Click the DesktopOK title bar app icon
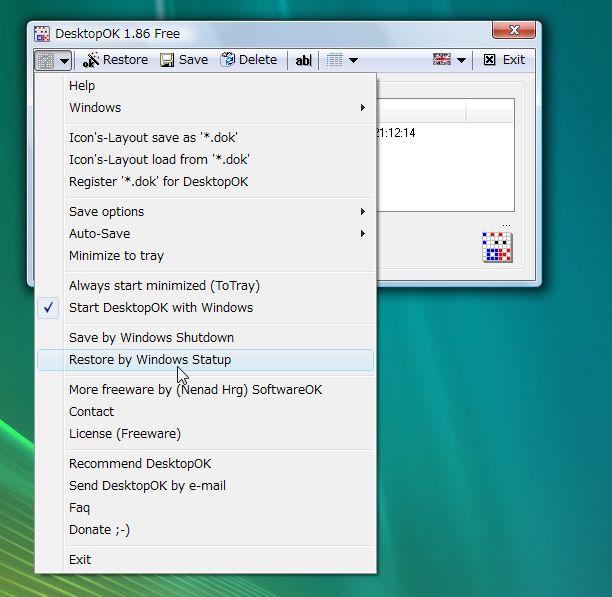This screenshot has height=597, width=612. tap(42, 34)
